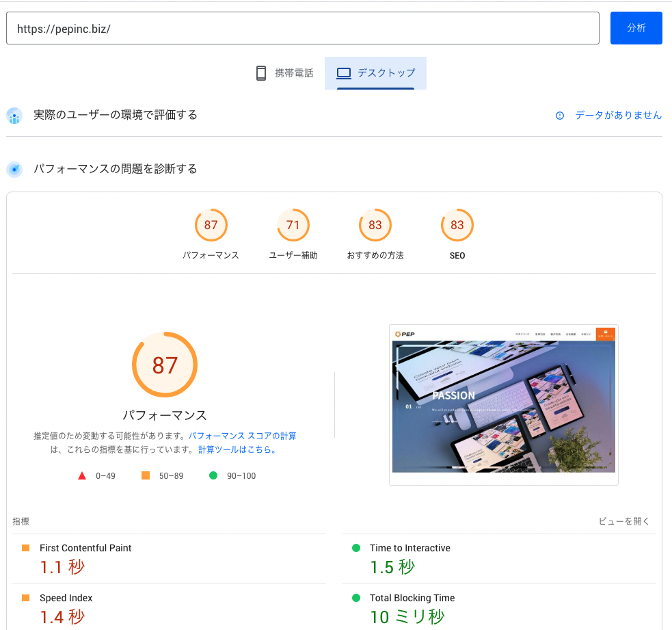Click the 指標 metrics label

[x=21, y=521]
